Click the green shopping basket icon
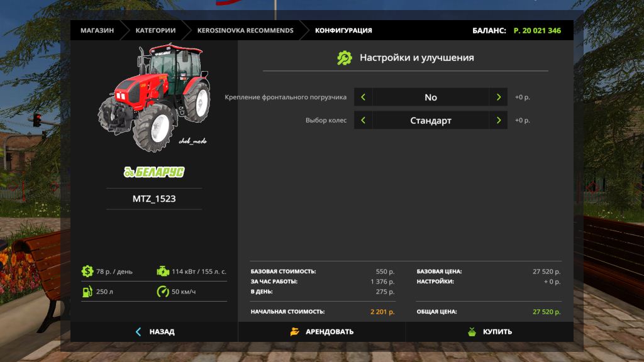 (x=472, y=332)
